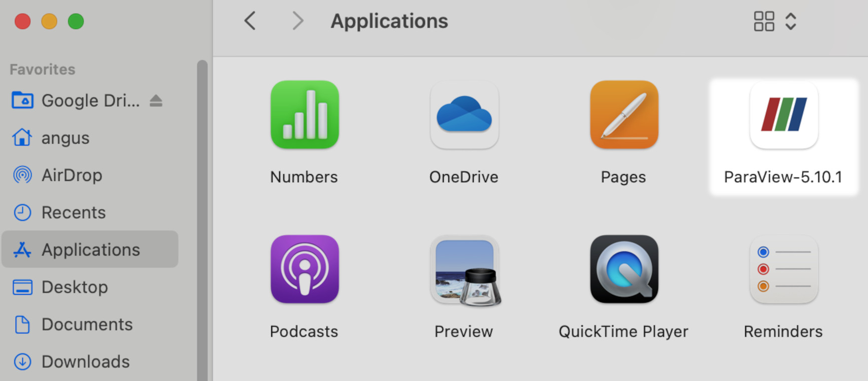Click the sidebar vertical scrollbar

point(202,220)
